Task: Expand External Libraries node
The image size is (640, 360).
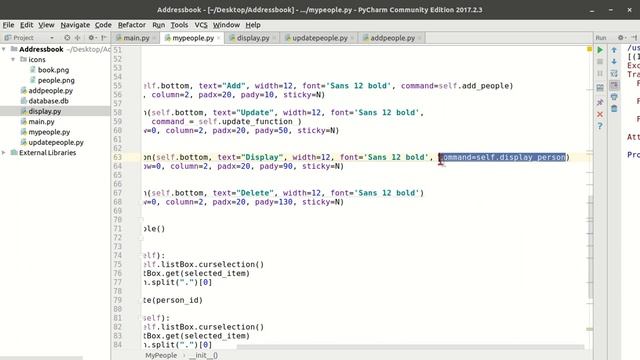Action: (4, 153)
